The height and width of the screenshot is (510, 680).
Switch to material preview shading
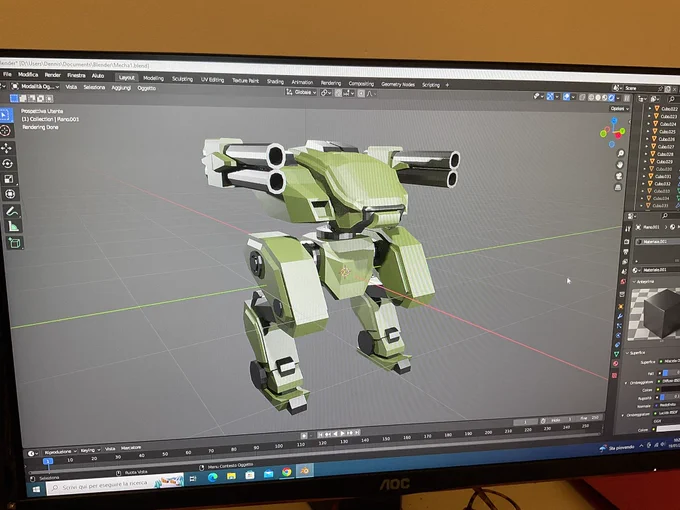(x=605, y=97)
